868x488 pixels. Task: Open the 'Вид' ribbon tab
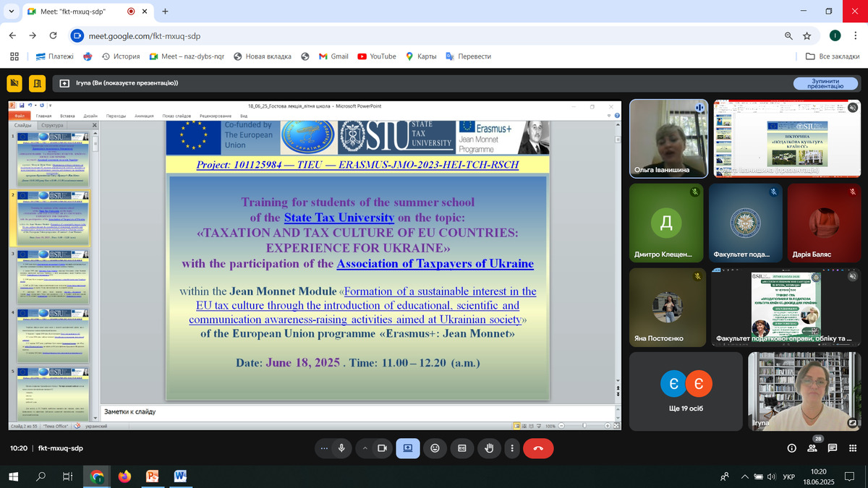(x=244, y=116)
